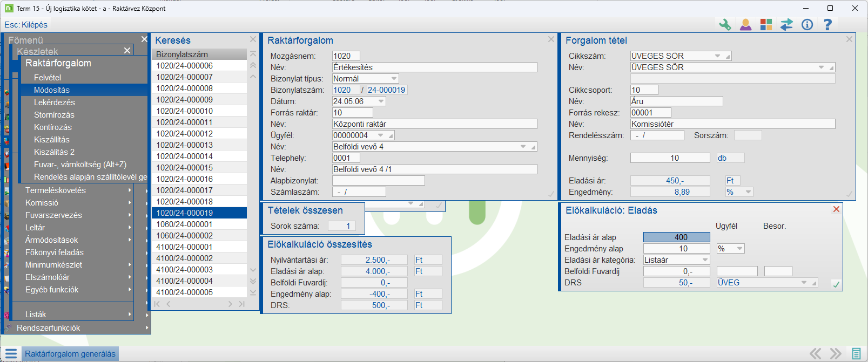
Task: Go to next page in Keresés pager
Action: (230, 304)
